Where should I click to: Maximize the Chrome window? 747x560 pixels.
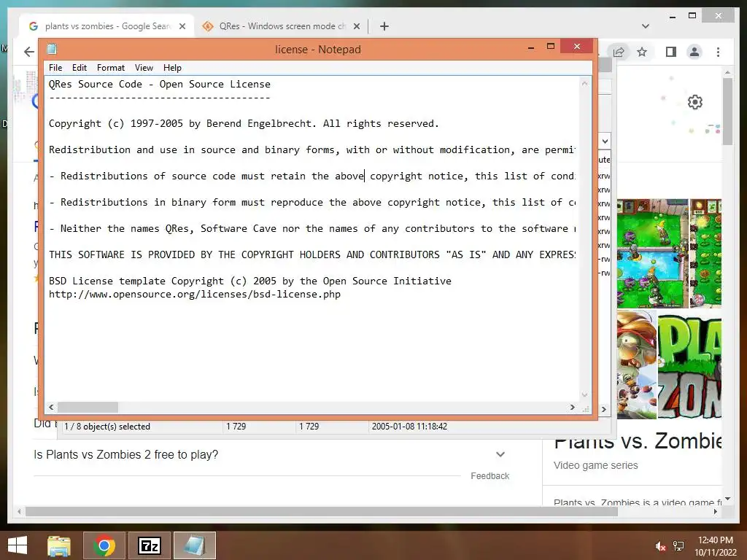pyautogui.click(x=692, y=16)
